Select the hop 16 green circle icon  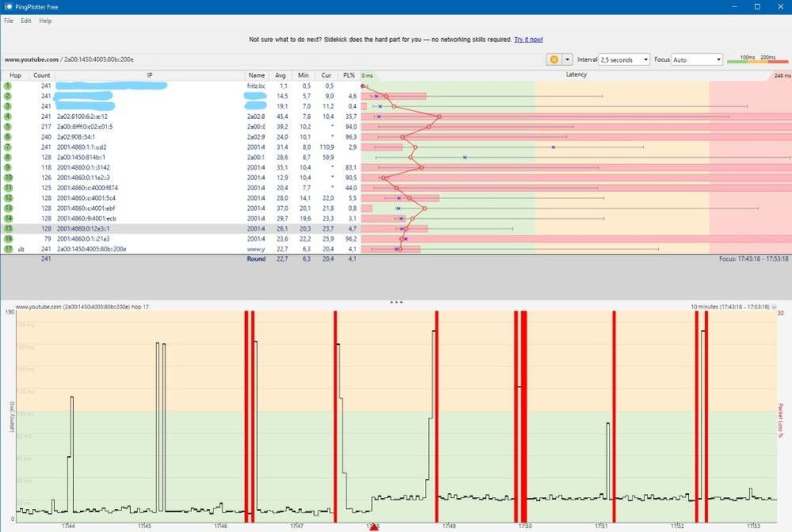[x=8, y=239]
